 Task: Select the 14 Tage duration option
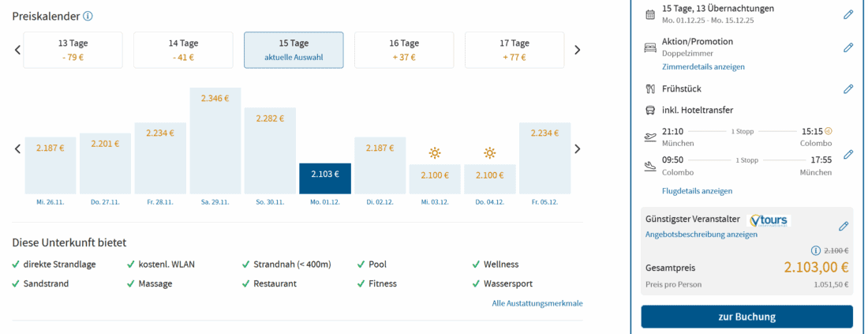[183, 50]
